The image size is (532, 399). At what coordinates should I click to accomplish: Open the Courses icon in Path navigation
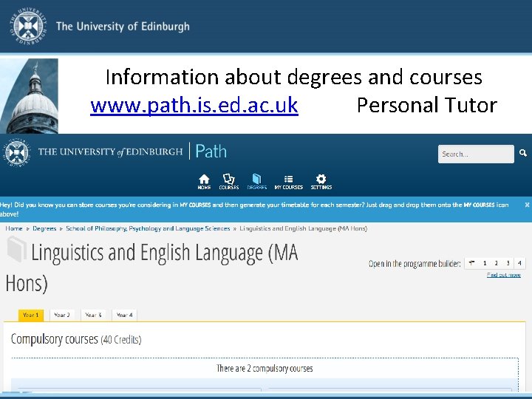(228, 182)
